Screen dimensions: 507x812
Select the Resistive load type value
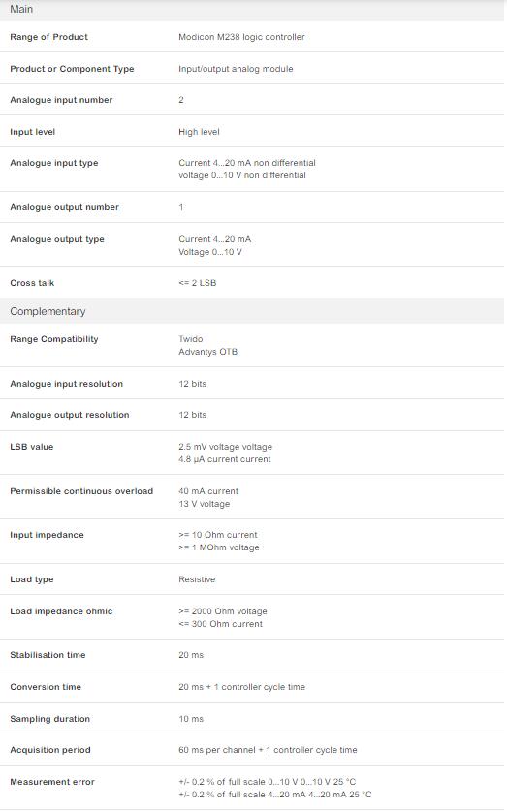[x=197, y=579]
